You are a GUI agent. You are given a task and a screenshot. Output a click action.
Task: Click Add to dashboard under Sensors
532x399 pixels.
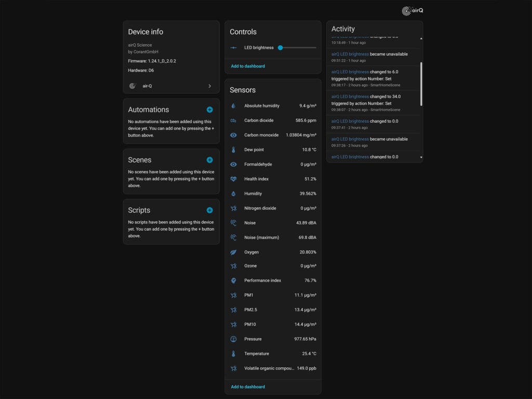click(x=248, y=387)
